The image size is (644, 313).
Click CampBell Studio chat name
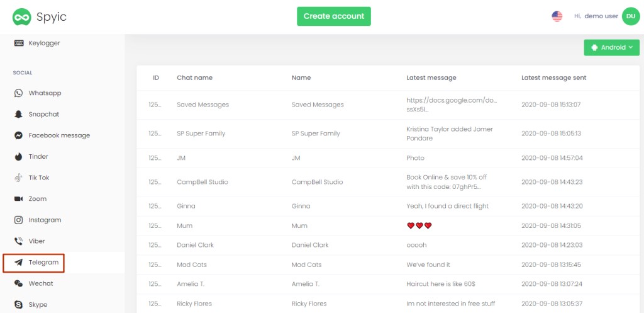[x=203, y=182]
